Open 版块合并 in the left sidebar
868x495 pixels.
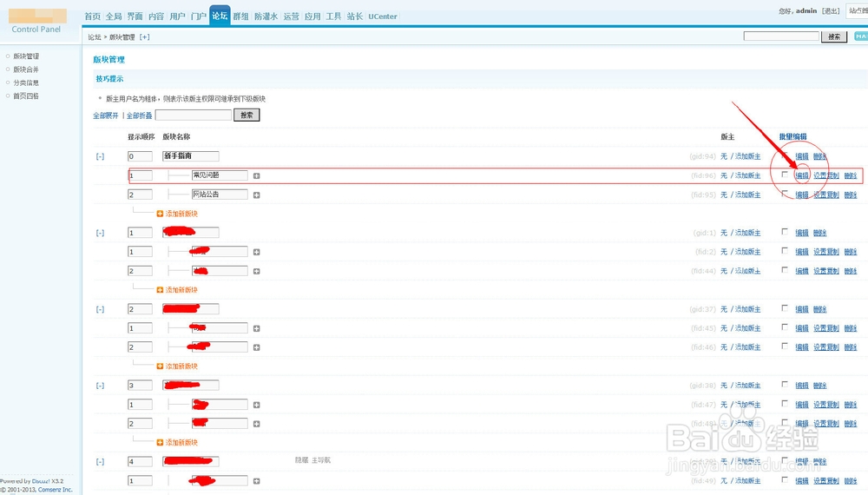pyautogui.click(x=26, y=69)
